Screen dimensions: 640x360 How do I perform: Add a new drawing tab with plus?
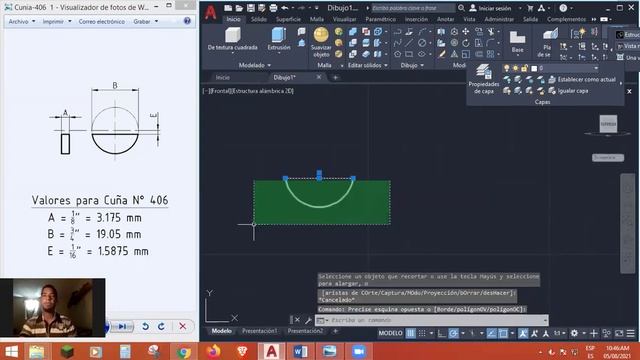[x=335, y=77]
